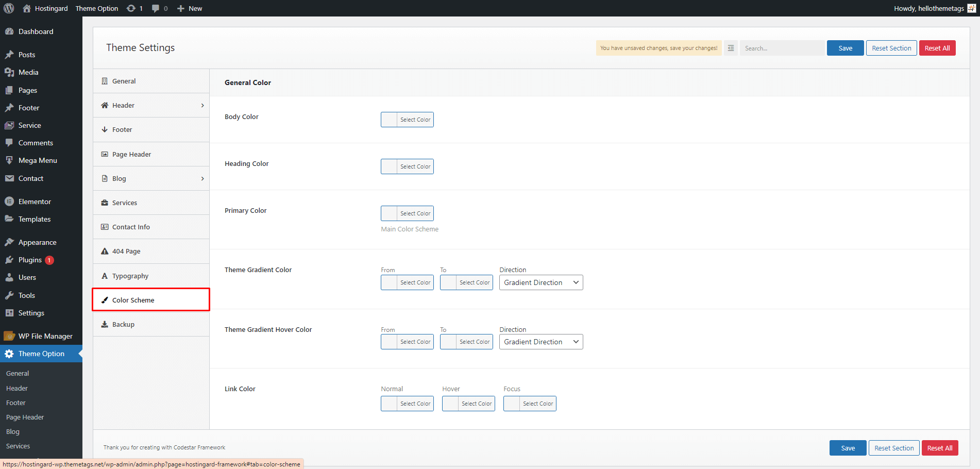Select the Color Scheme tab
This screenshot has height=469, width=980.
(x=151, y=300)
